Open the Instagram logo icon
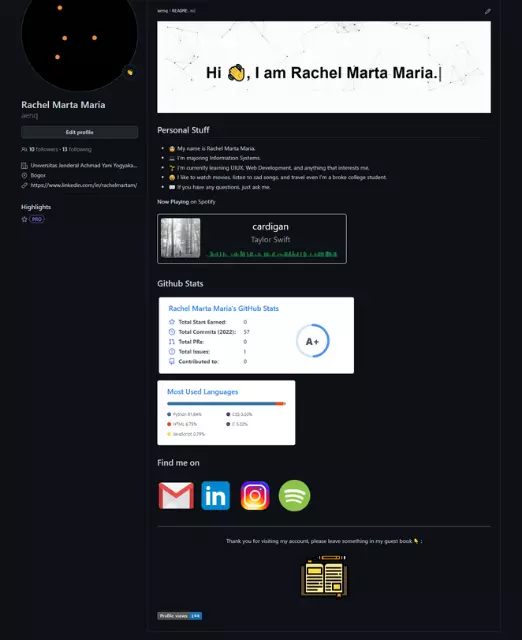Image resolution: width=522 pixels, height=640 pixels. [255, 496]
